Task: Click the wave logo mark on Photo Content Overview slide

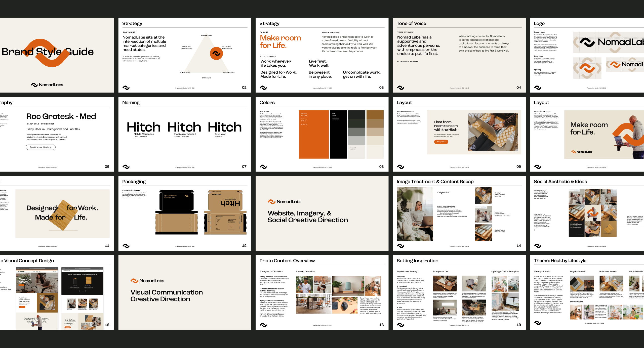Action: 263,325
